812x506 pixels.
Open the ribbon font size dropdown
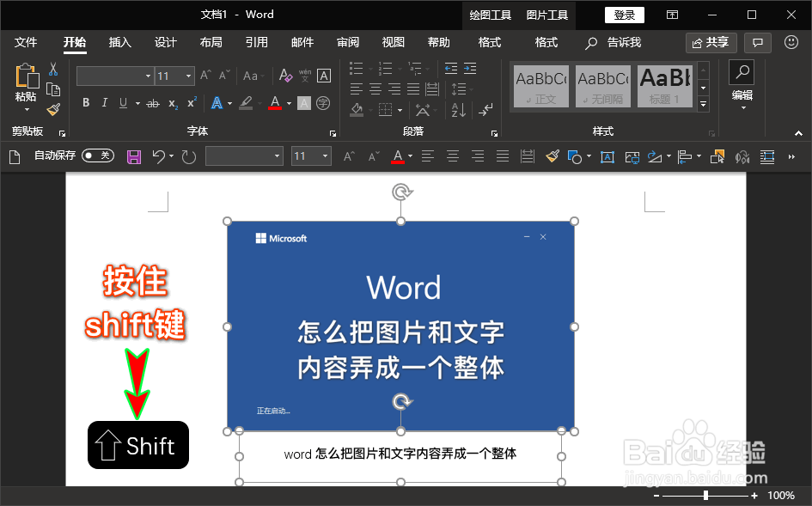(188, 76)
